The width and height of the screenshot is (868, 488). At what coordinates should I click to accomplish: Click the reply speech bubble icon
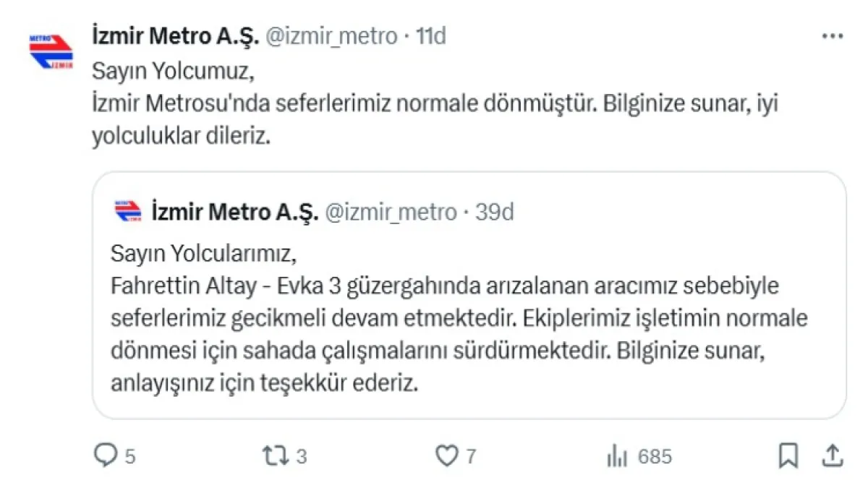click(x=106, y=455)
